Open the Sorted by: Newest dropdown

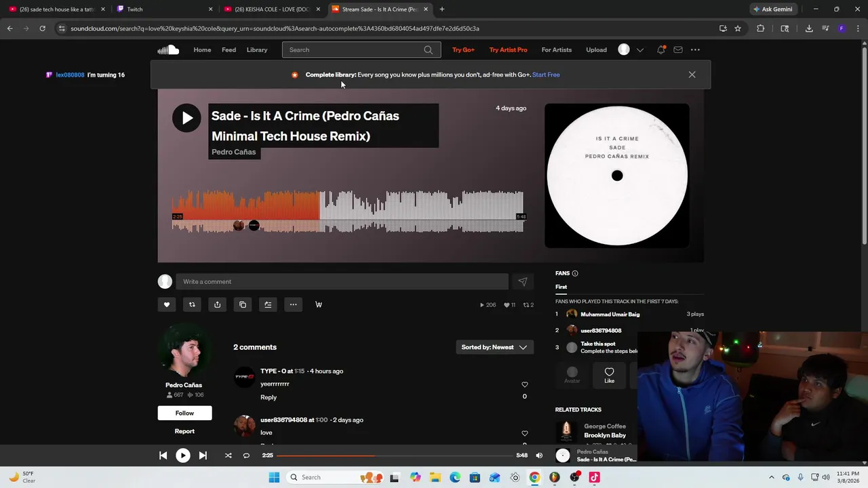point(494,347)
